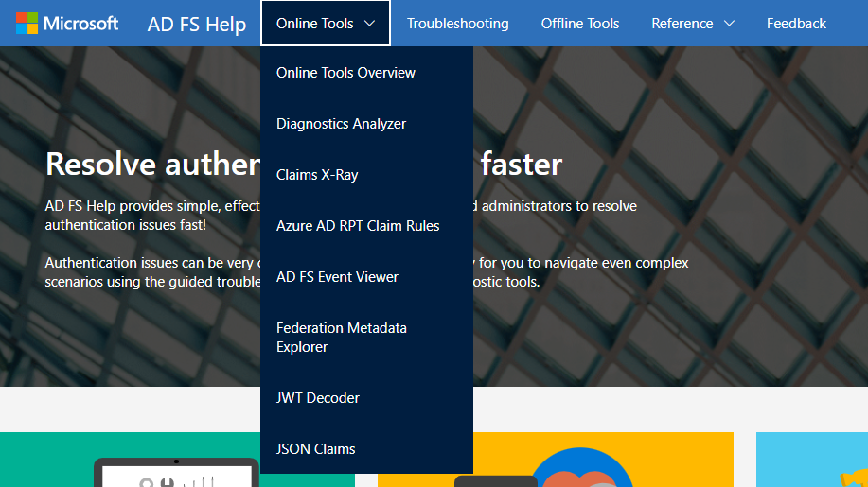Click the Microsoft logo
This screenshot has width=868, height=487.
(67, 24)
